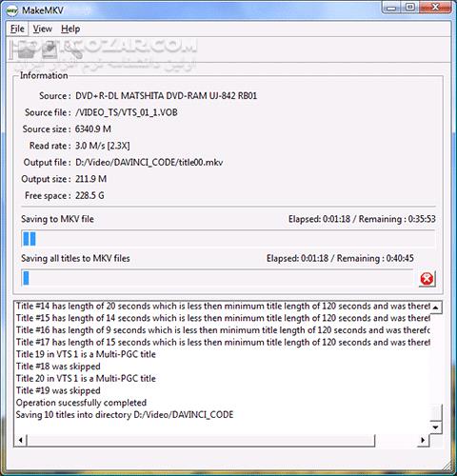This screenshot has height=476, width=457.
Task: Click the open files toolbar icon
Action: click(x=26, y=50)
